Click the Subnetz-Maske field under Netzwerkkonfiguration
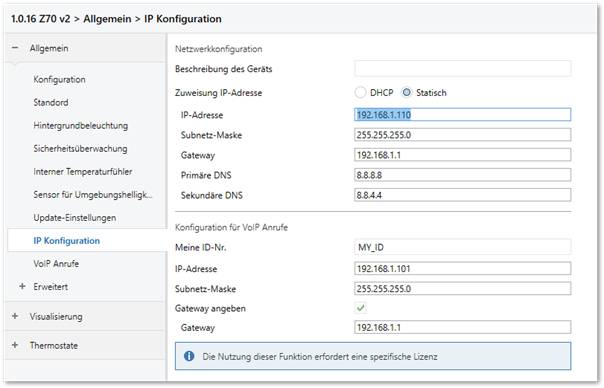 coord(463,135)
